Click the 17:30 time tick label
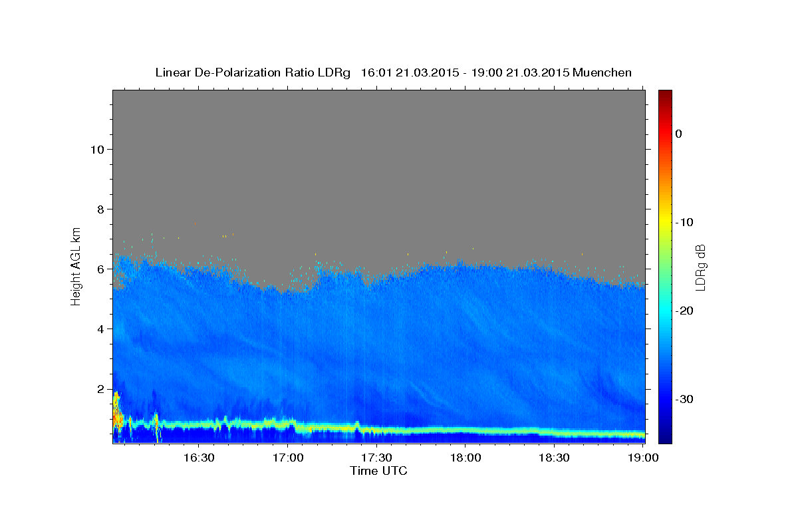The height and width of the screenshot is (532, 798). 377,458
